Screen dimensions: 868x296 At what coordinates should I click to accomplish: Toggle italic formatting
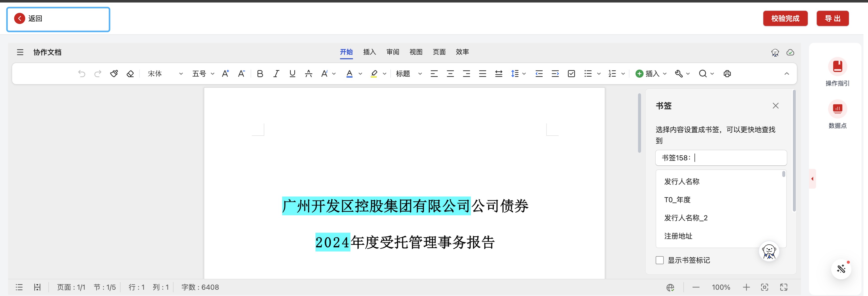(x=276, y=73)
